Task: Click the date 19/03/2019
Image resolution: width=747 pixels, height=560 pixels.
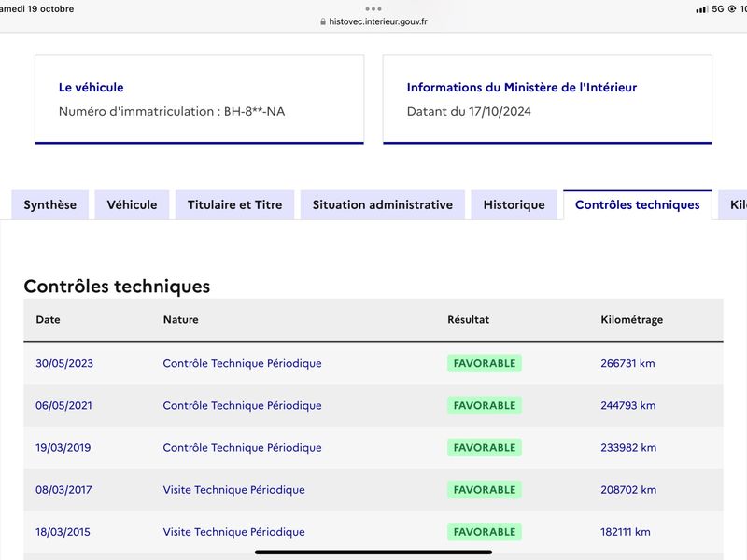Action: click(63, 448)
